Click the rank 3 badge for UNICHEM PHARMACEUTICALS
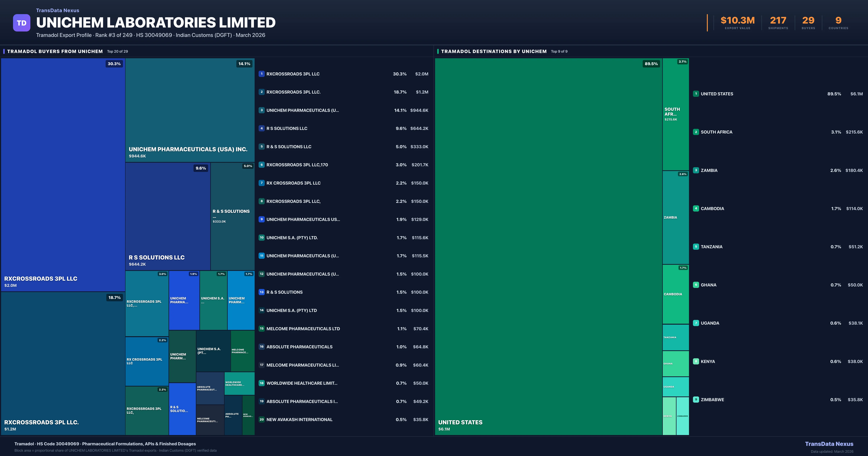Viewport: 868px width, 456px height. click(x=261, y=110)
